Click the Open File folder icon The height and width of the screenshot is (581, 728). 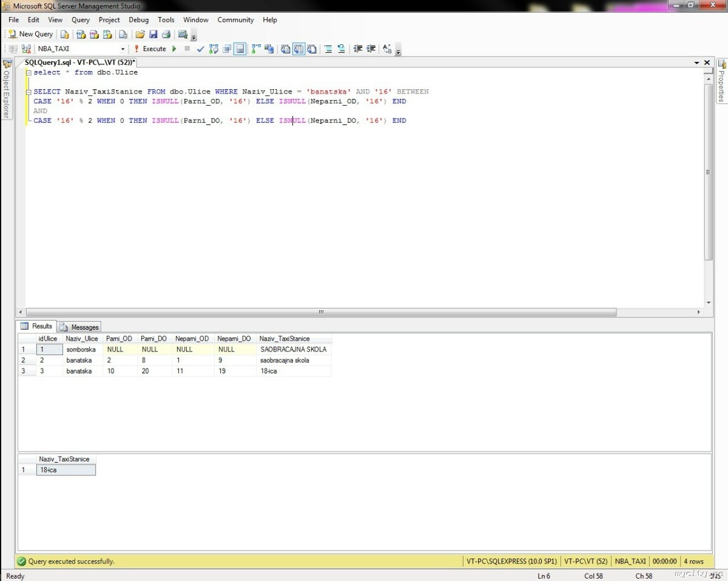[140, 34]
